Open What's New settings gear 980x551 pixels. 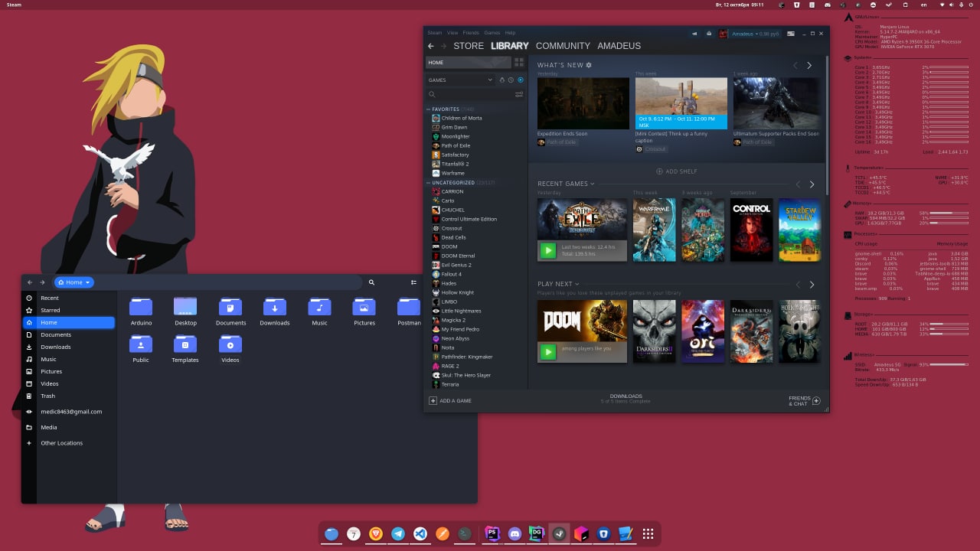[589, 65]
